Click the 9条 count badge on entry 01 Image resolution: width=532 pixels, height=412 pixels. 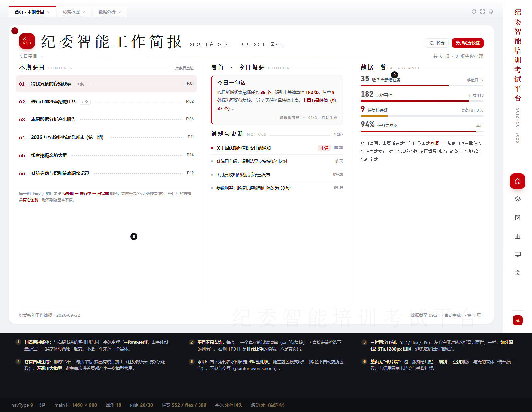coord(80,84)
